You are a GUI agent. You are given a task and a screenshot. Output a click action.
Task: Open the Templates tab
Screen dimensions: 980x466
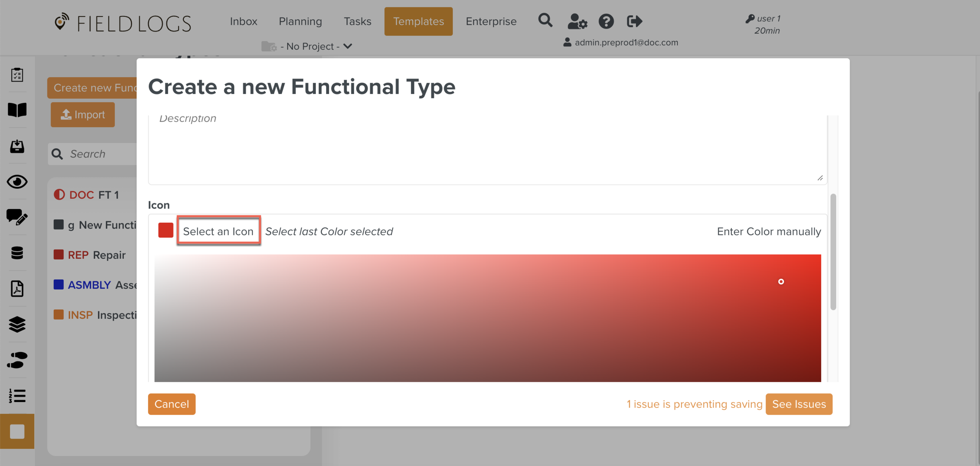[418, 22]
